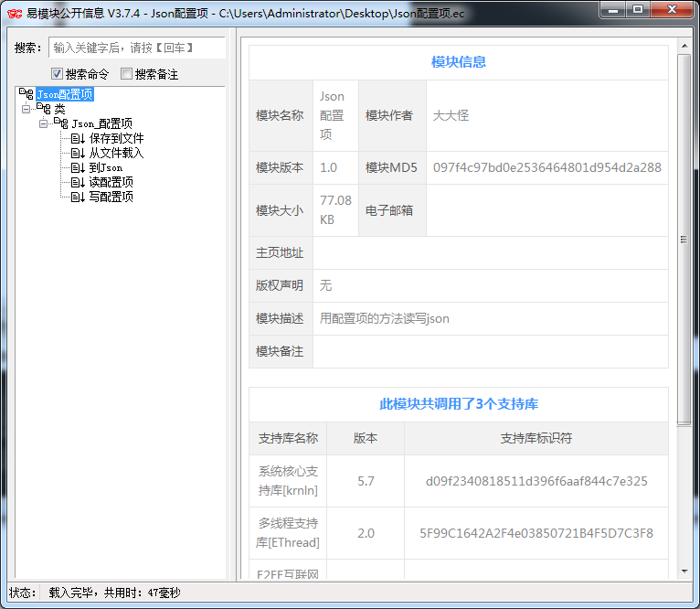Select the Json_配置项 class label

[101, 123]
